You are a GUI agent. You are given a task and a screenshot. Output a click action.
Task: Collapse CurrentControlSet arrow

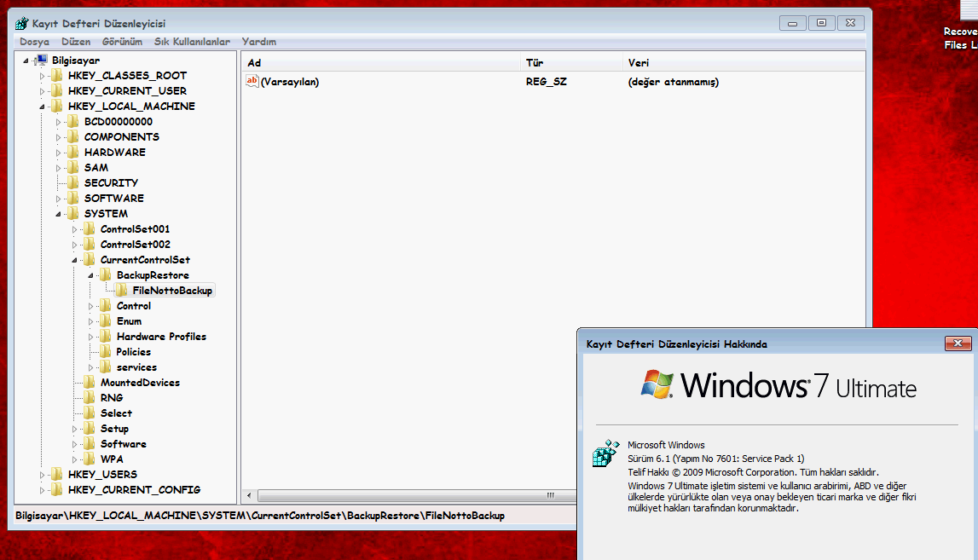pyautogui.click(x=75, y=260)
